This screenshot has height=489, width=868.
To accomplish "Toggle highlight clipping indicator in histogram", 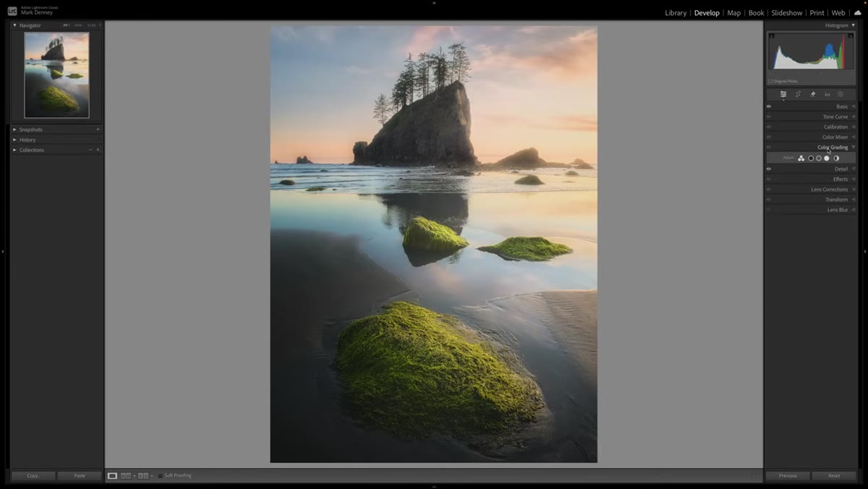I will point(851,35).
